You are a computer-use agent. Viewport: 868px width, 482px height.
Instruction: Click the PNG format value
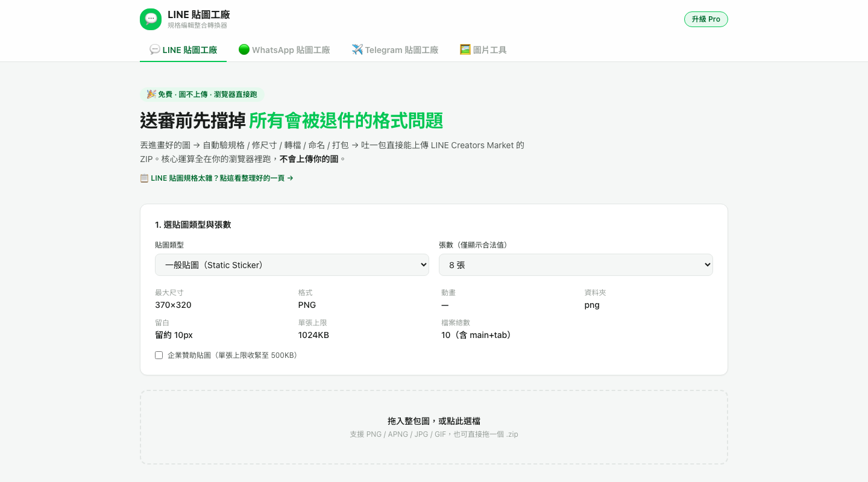pyautogui.click(x=307, y=305)
